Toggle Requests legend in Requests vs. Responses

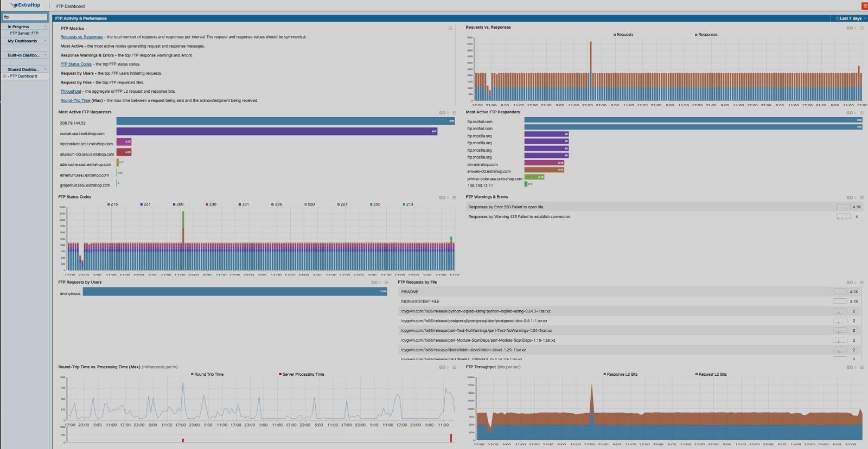623,35
